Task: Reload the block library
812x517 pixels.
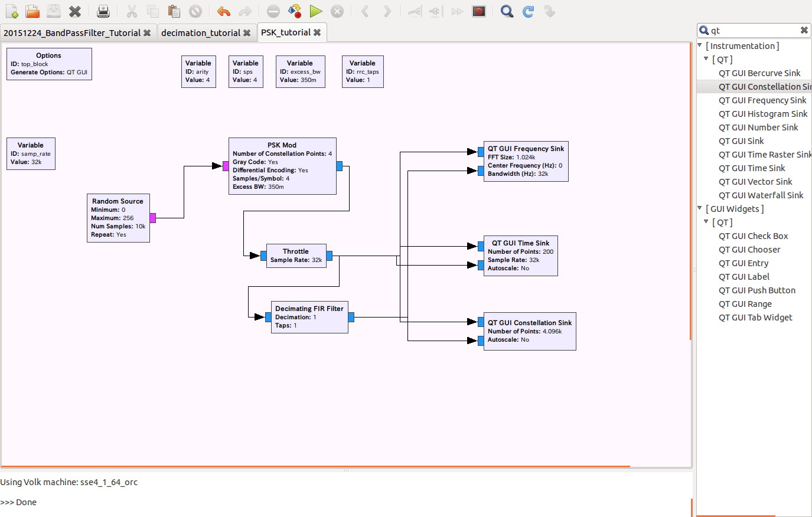Action: [x=530, y=11]
